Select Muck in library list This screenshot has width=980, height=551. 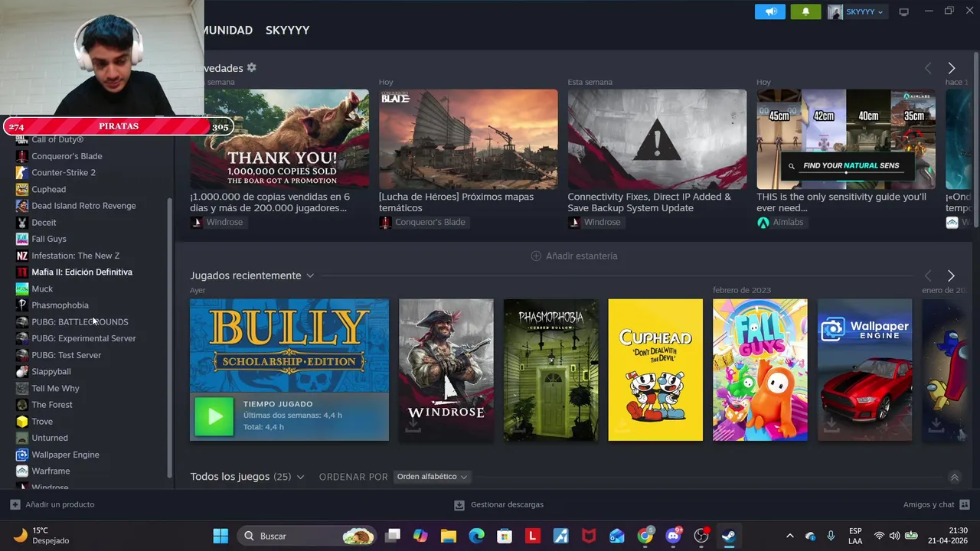(x=42, y=289)
